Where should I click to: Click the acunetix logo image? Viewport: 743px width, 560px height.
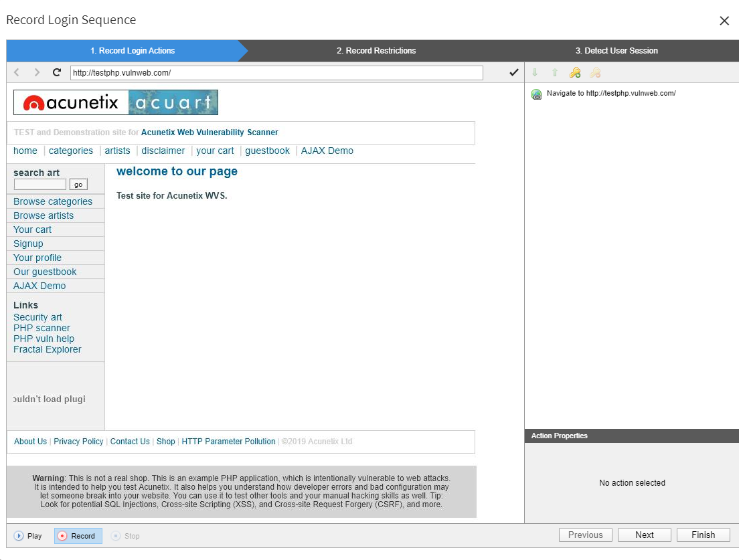[71, 102]
